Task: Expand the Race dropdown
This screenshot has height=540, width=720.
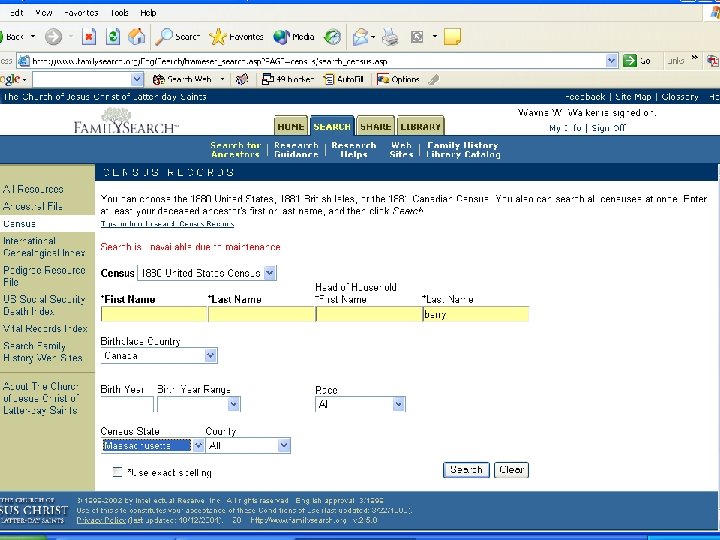Action: (x=399, y=404)
